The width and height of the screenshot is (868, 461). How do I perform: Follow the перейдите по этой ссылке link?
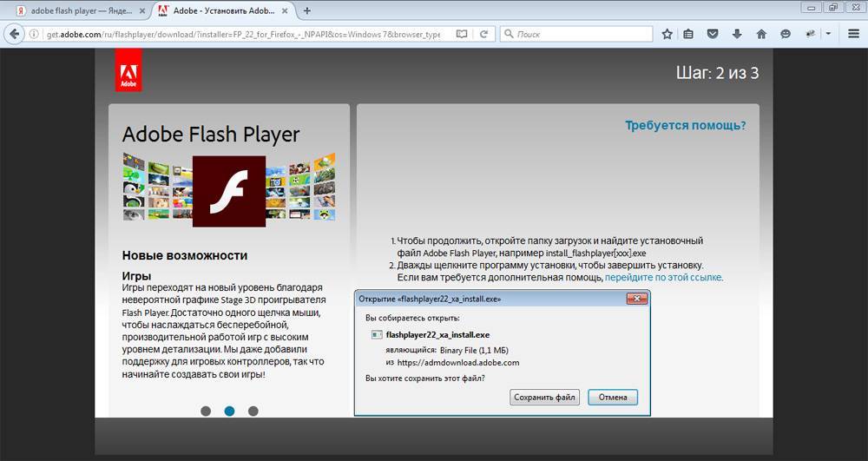[664, 277]
